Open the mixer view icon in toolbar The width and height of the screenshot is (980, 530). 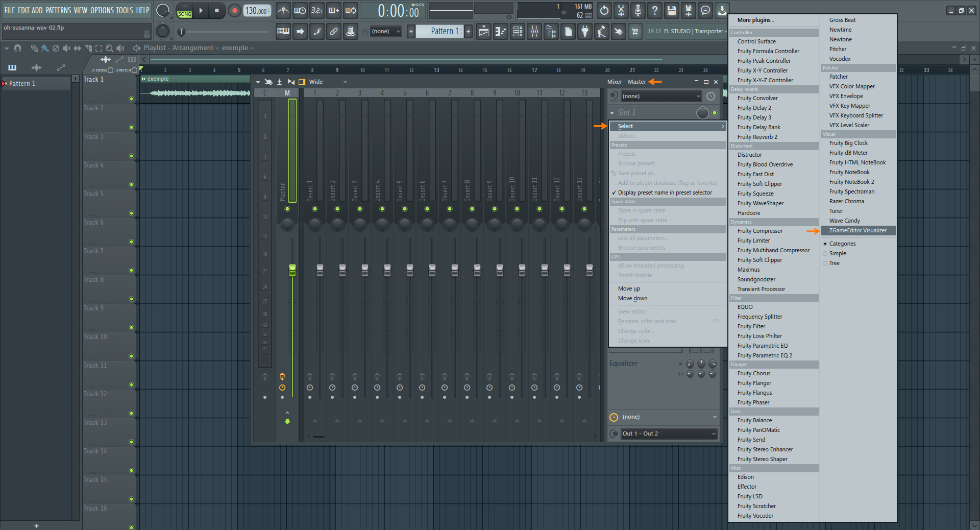(534, 32)
